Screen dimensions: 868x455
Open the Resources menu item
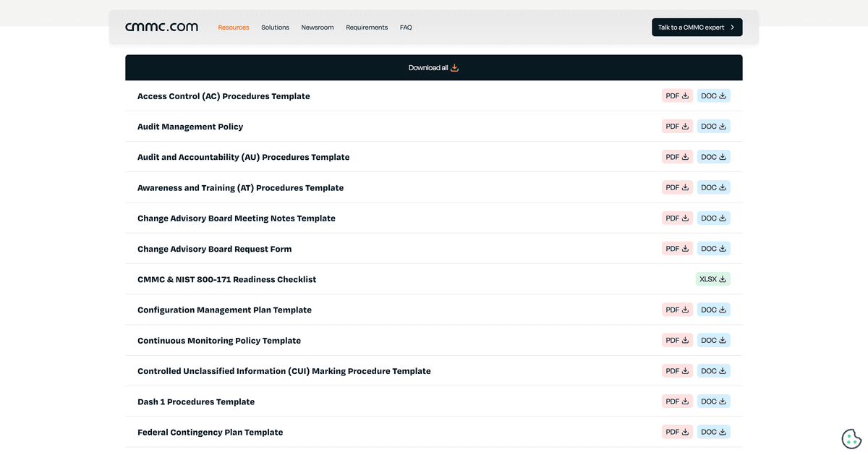(234, 27)
